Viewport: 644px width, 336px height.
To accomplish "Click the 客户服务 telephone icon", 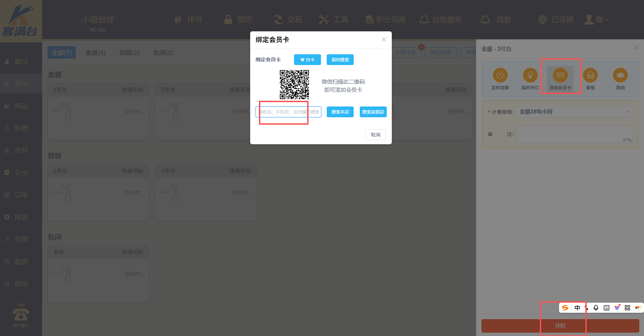I will 21,313.
